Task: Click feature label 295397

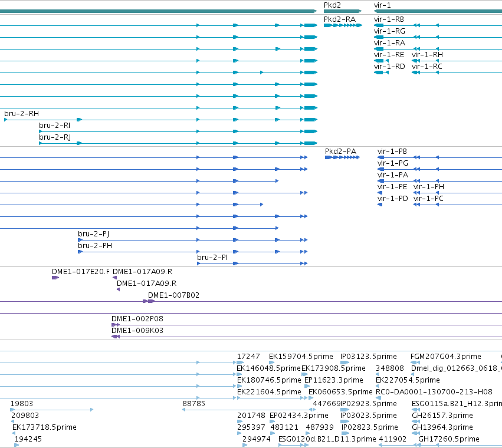Action: 251,428
